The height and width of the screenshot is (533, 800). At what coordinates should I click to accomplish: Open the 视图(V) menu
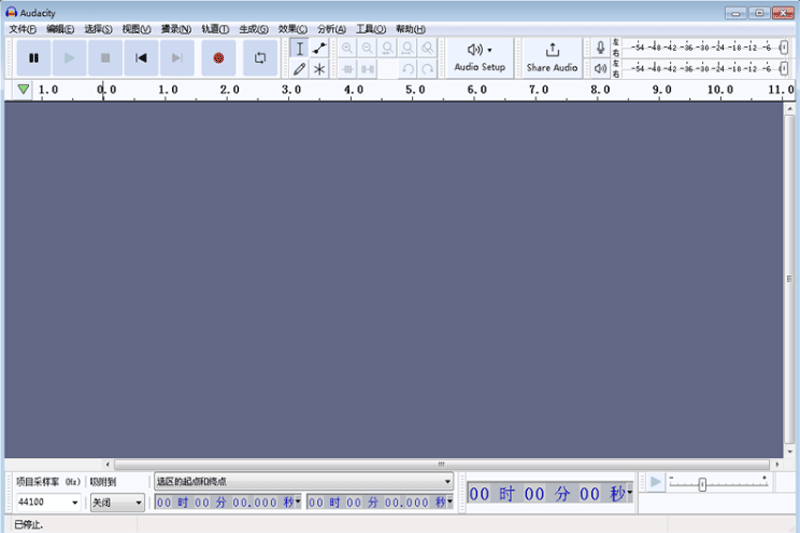click(x=136, y=29)
